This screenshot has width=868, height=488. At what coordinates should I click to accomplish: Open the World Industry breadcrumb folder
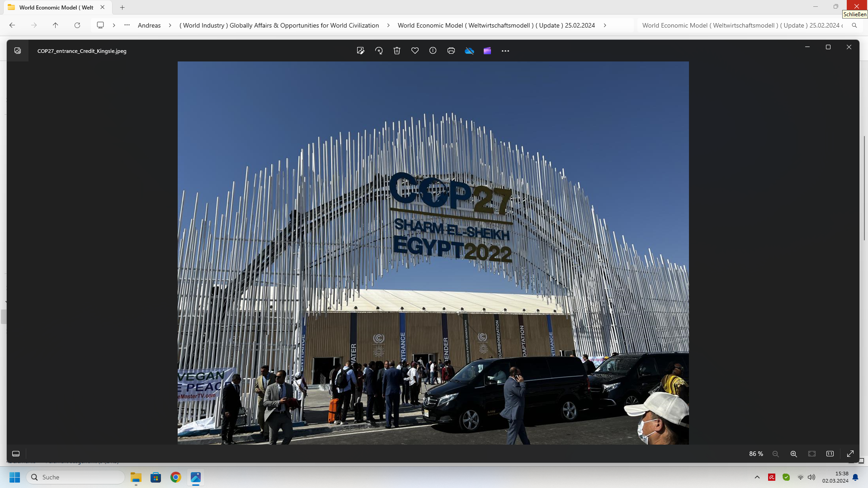(279, 25)
